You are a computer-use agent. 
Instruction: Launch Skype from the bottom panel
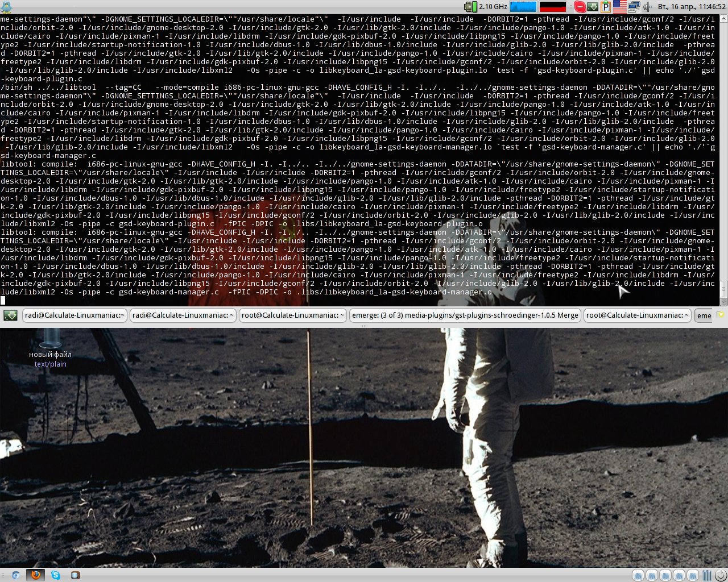tap(56, 575)
